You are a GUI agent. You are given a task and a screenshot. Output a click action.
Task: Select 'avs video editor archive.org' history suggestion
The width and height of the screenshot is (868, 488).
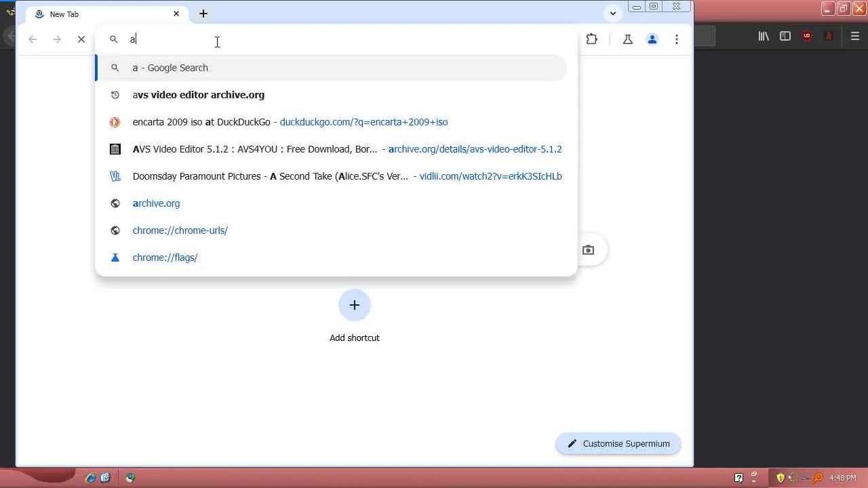point(331,95)
